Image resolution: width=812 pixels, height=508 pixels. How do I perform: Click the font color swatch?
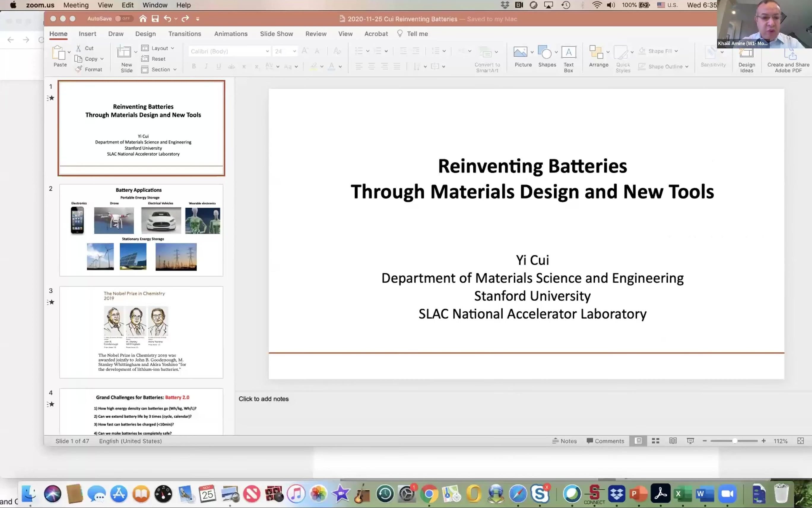click(332, 67)
